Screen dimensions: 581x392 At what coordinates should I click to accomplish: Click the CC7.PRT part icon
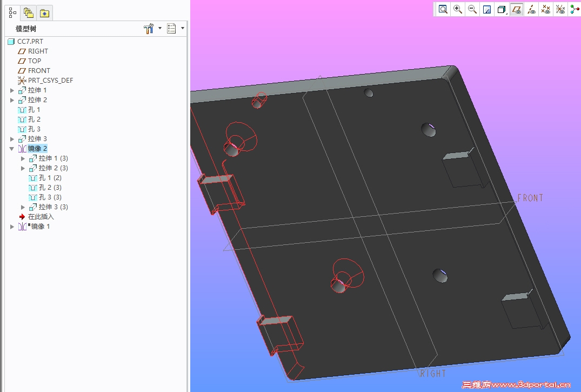(11, 42)
